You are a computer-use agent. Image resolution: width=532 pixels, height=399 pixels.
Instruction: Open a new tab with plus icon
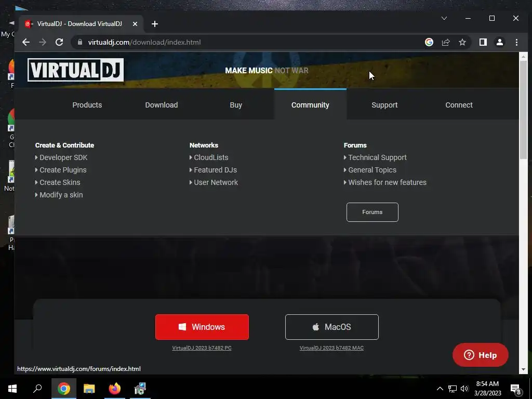[155, 24]
